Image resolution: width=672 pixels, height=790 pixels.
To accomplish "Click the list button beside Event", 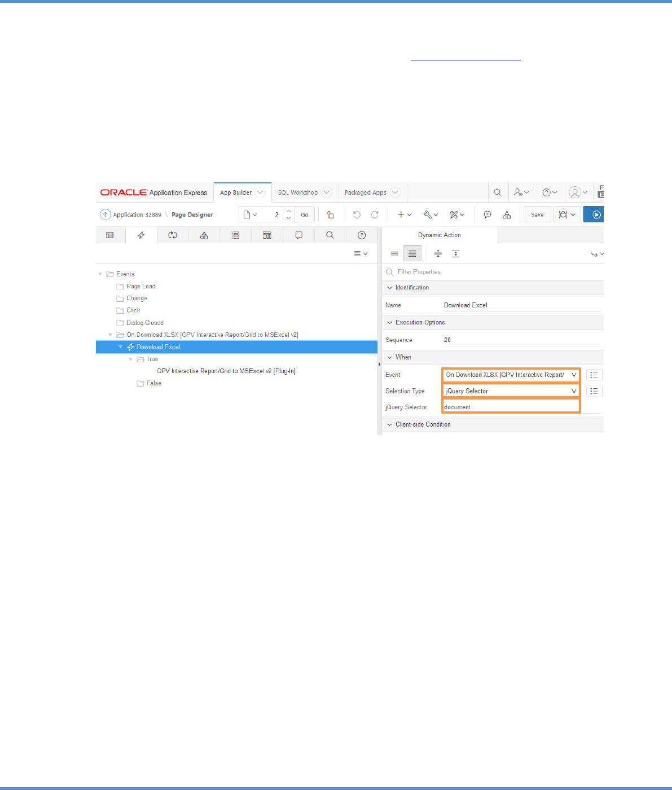I will pyautogui.click(x=594, y=375).
